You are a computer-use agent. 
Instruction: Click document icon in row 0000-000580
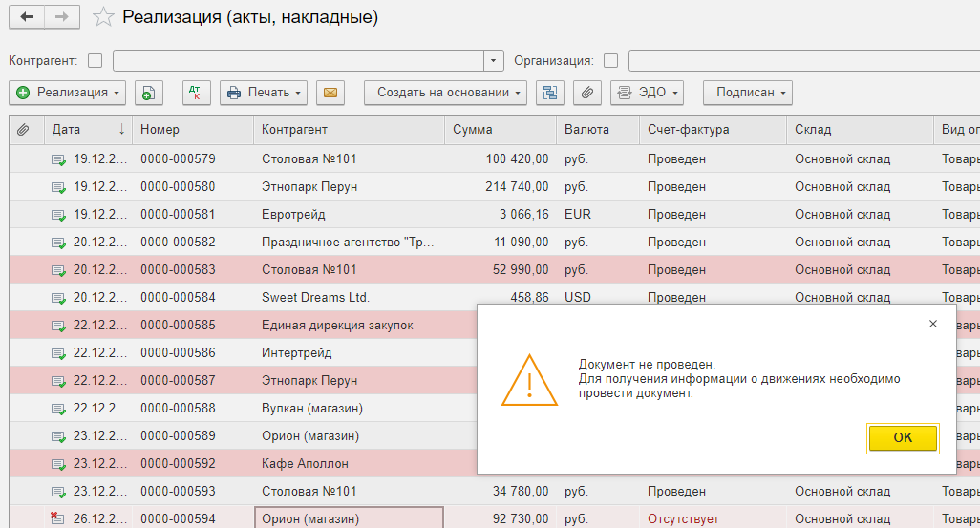pyautogui.click(x=58, y=187)
